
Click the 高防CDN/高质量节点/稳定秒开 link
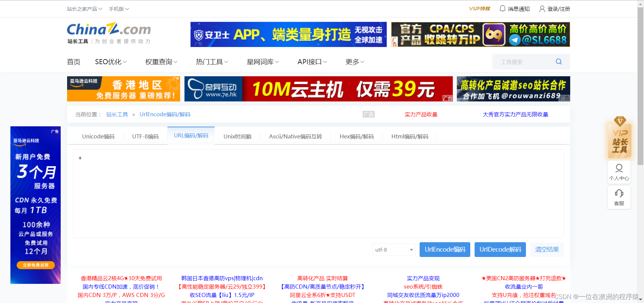323,287
